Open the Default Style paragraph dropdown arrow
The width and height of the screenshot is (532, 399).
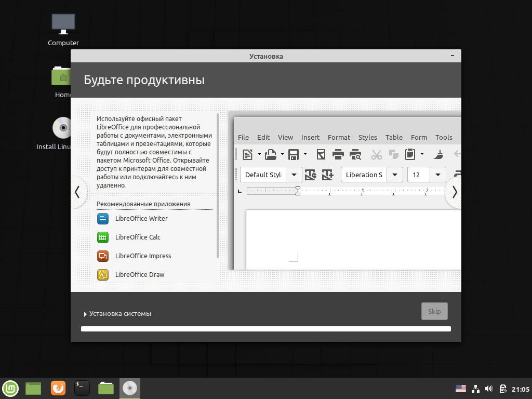(294, 175)
